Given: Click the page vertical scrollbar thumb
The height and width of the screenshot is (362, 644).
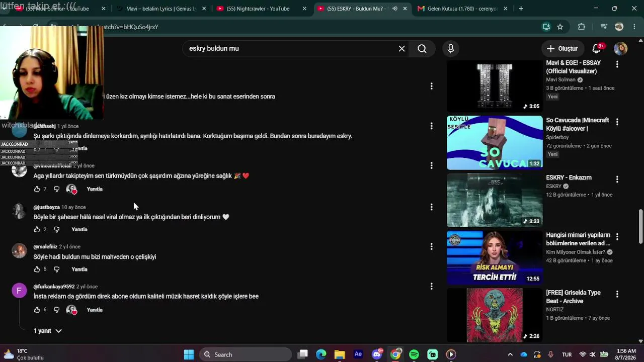Looking at the screenshot, I should [640, 226].
